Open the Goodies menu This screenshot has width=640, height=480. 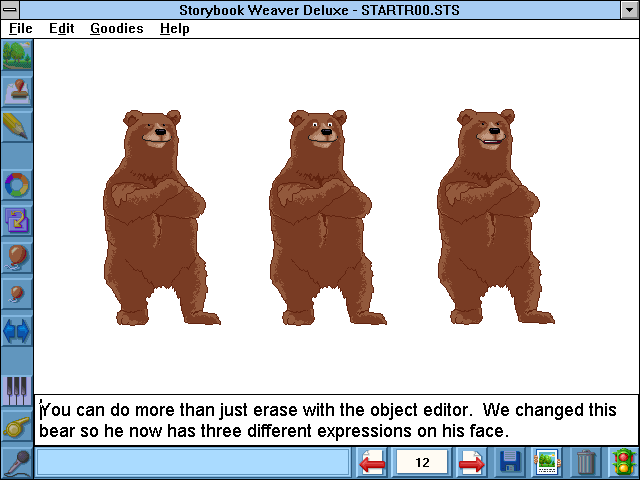coord(117,29)
